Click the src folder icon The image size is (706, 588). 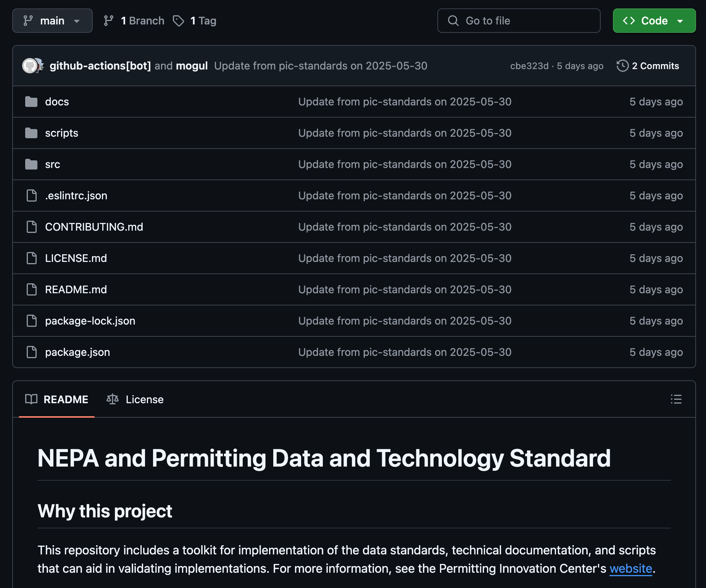coord(31,164)
